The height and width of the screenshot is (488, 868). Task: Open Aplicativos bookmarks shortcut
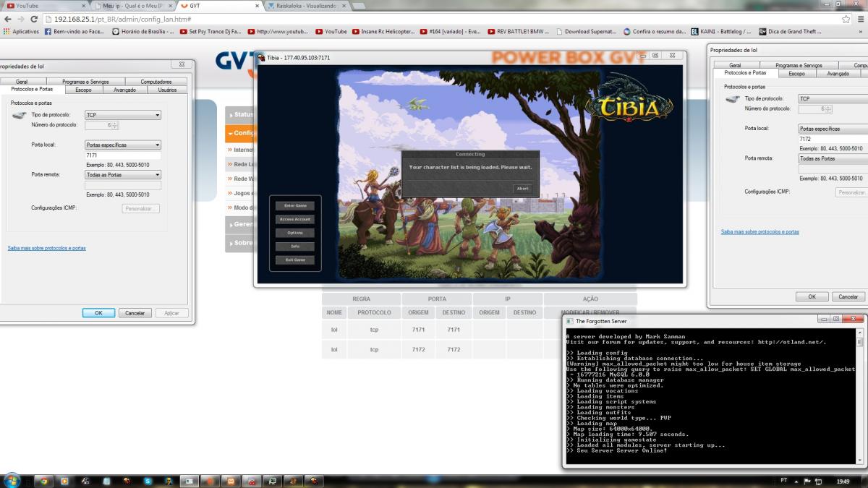pyautogui.click(x=22, y=31)
